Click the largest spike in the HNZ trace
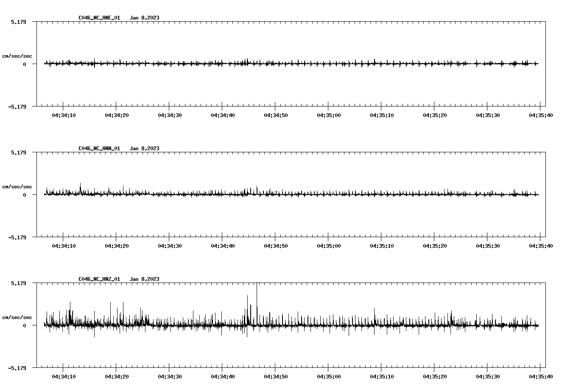This screenshot has height=392, width=576. [x=257, y=297]
